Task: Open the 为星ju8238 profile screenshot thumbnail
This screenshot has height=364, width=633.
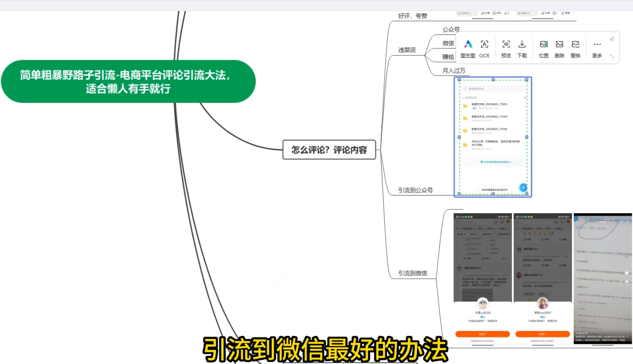Action: [483, 279]
